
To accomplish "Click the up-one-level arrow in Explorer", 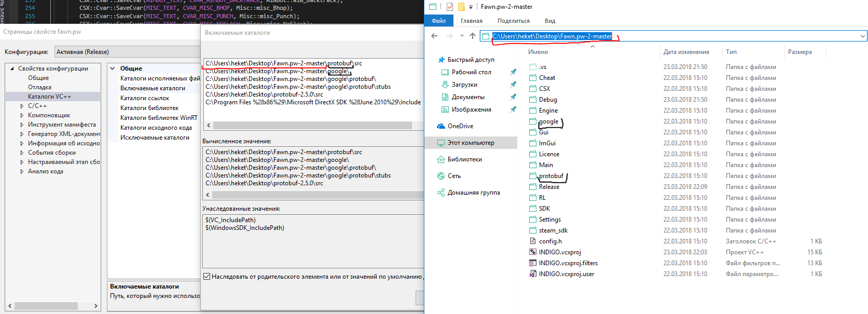I will [x=472, y=36].
